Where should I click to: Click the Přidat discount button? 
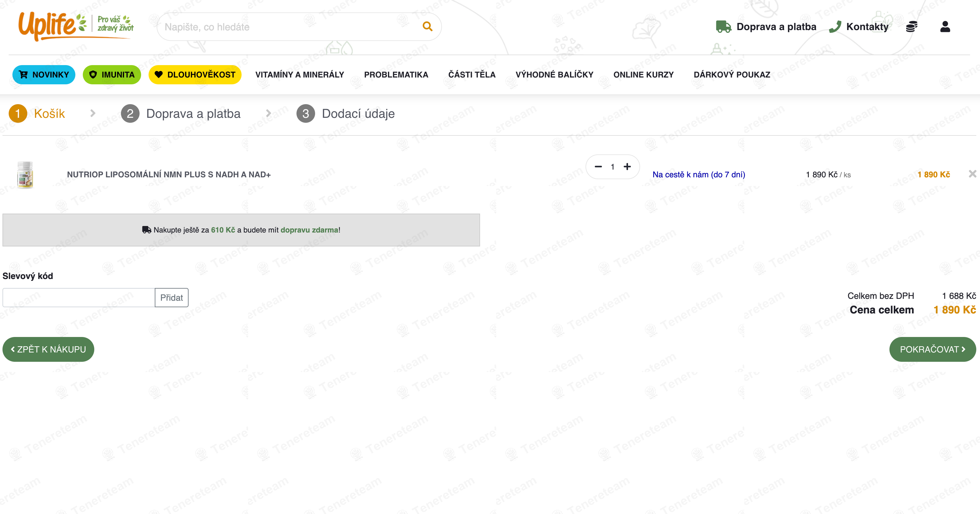pos(171,297)
